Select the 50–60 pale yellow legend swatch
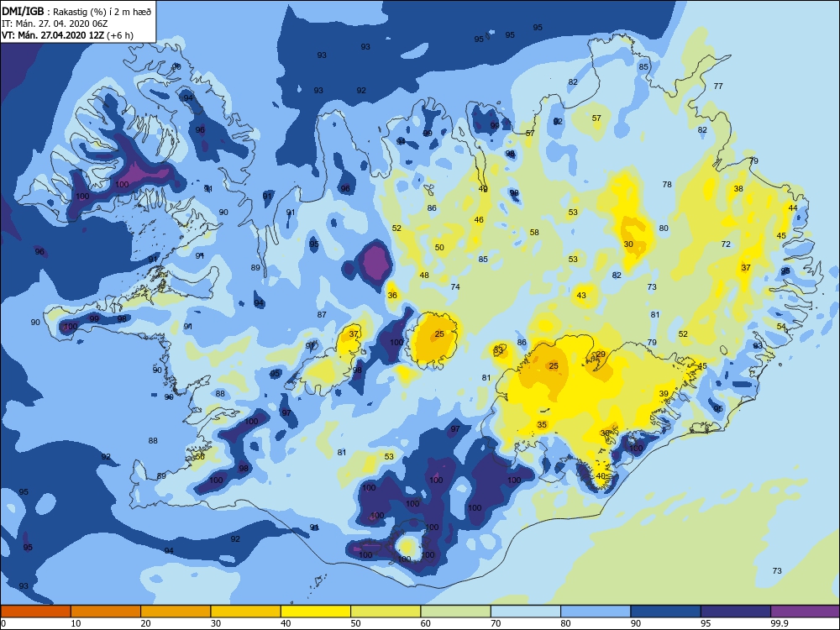Image resolution: width=840 pixels, height=630 pixels. pos(386,612)
